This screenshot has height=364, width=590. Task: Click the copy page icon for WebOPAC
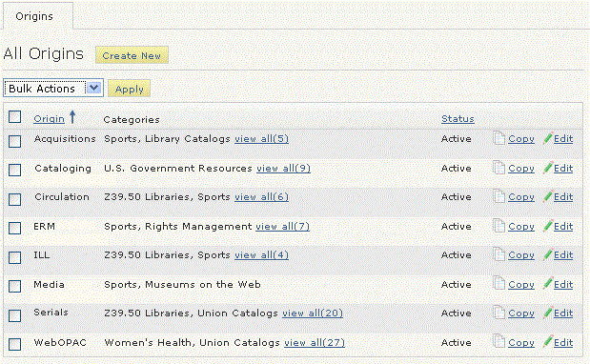click(x=498, y=341)
